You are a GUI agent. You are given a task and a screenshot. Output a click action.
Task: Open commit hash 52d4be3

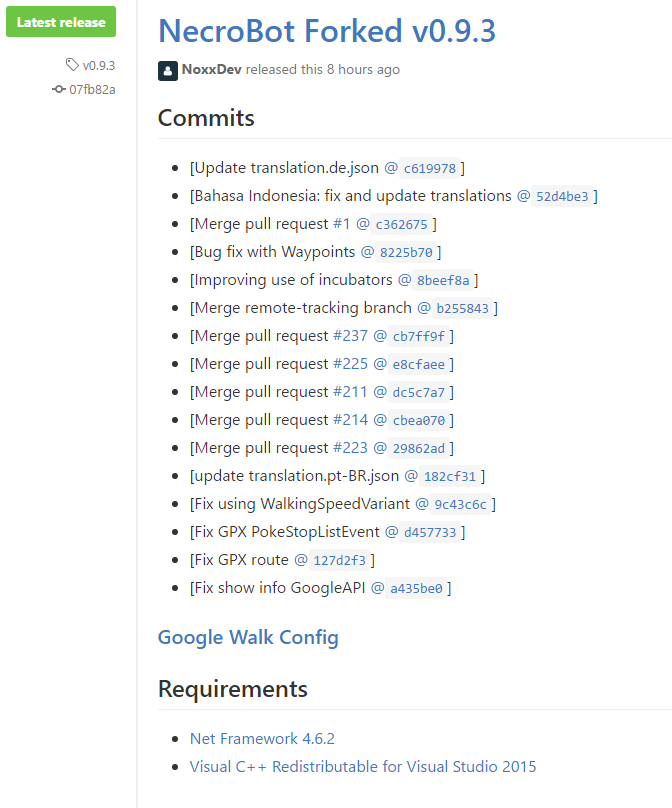(562, 196)
